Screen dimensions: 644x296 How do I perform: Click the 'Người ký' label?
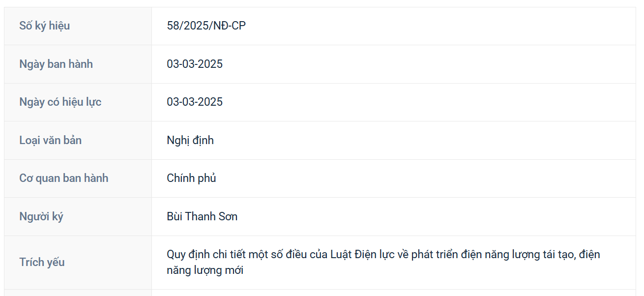pos(41,216)
